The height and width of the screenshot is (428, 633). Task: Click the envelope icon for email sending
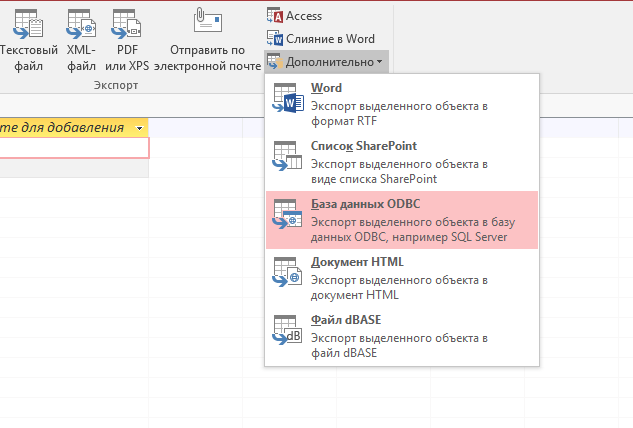coord(207,20)
